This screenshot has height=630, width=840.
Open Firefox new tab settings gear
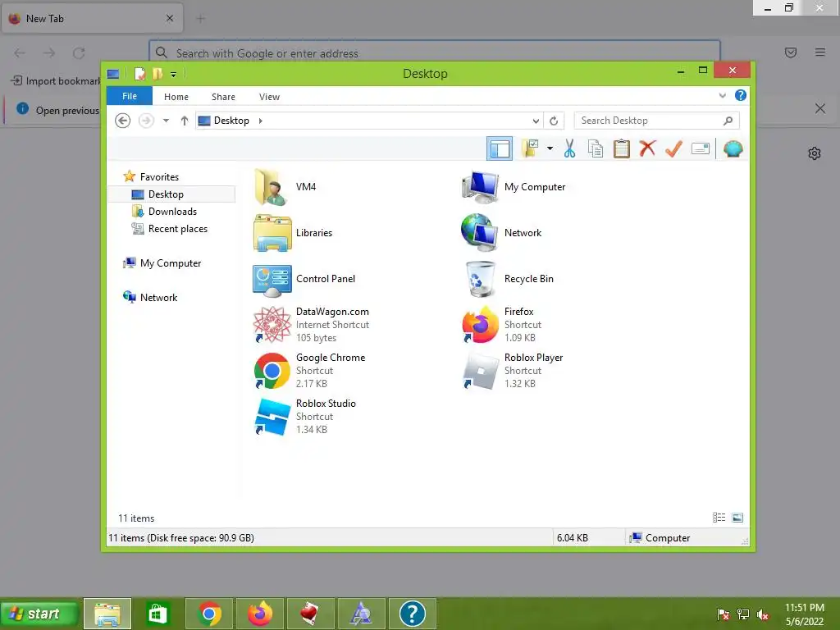point(815,153)
